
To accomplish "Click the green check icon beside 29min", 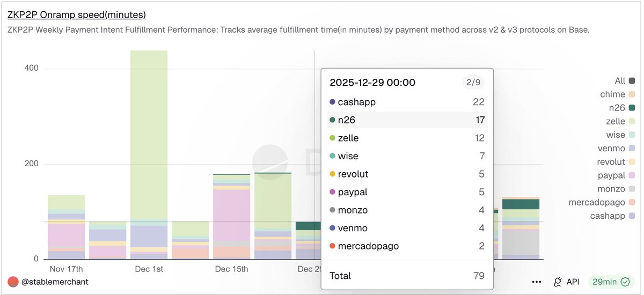I will tap(625, 282).
